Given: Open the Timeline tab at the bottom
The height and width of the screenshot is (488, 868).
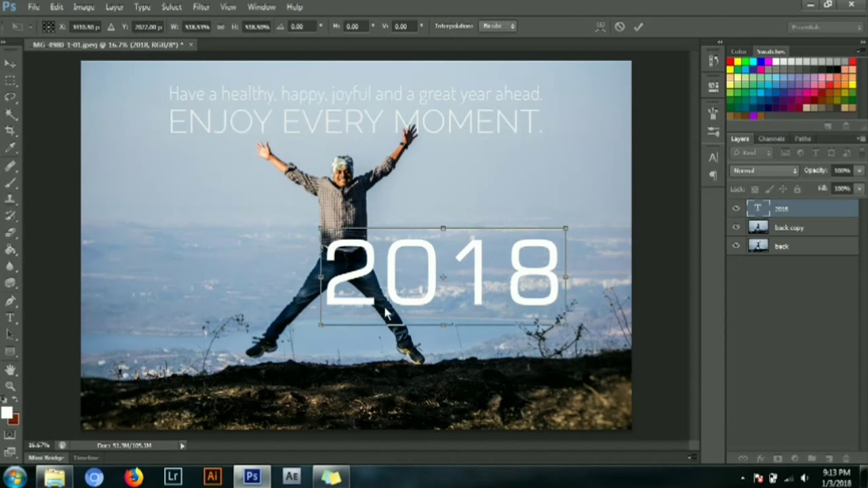Looking at the screenshot, I should (x=86, y=458).
